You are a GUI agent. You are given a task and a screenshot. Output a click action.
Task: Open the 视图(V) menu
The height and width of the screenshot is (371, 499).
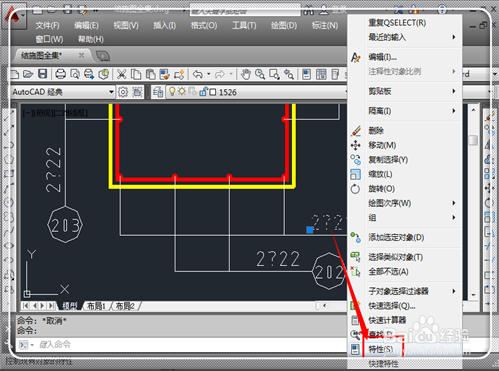click(126, 25)
